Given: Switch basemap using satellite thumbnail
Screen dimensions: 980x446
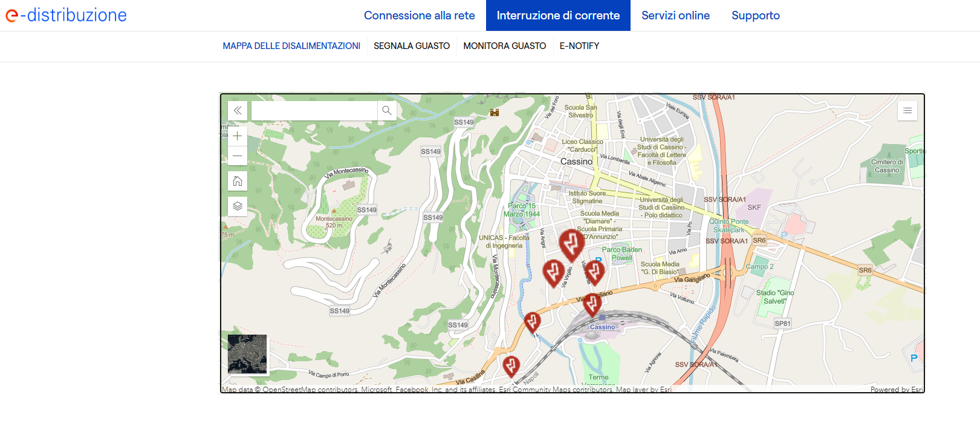Looking at the screenshot, I should 247,354.
